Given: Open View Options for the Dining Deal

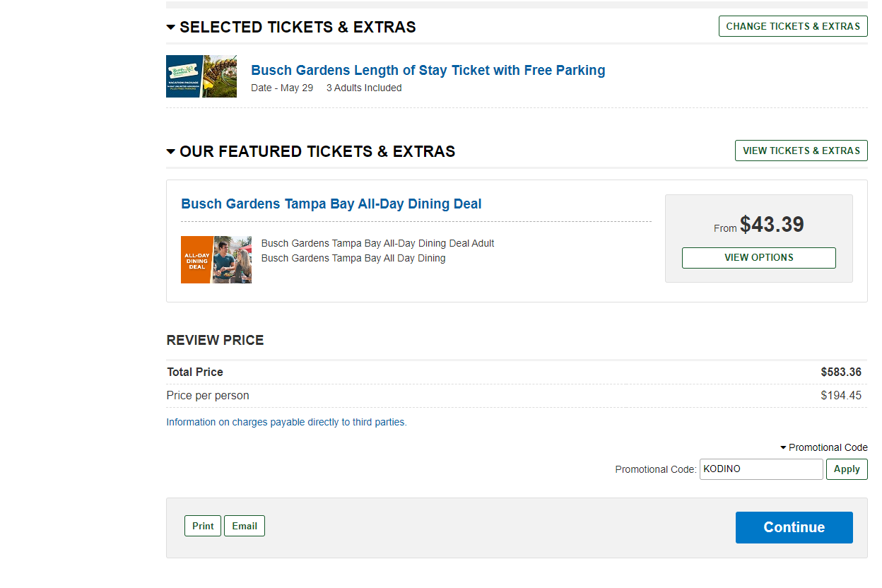Looking at the screenshot, I should (x=759, y=258).
